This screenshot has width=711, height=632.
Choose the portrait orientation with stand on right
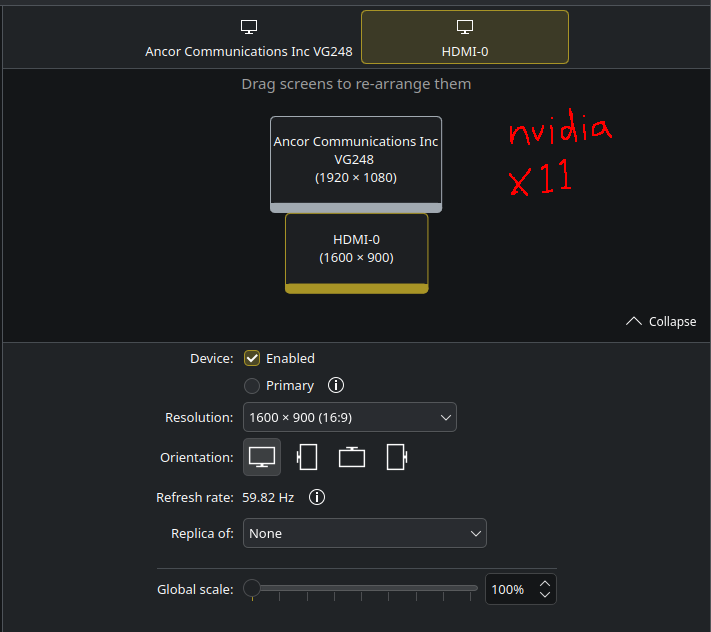coord(397,457)
